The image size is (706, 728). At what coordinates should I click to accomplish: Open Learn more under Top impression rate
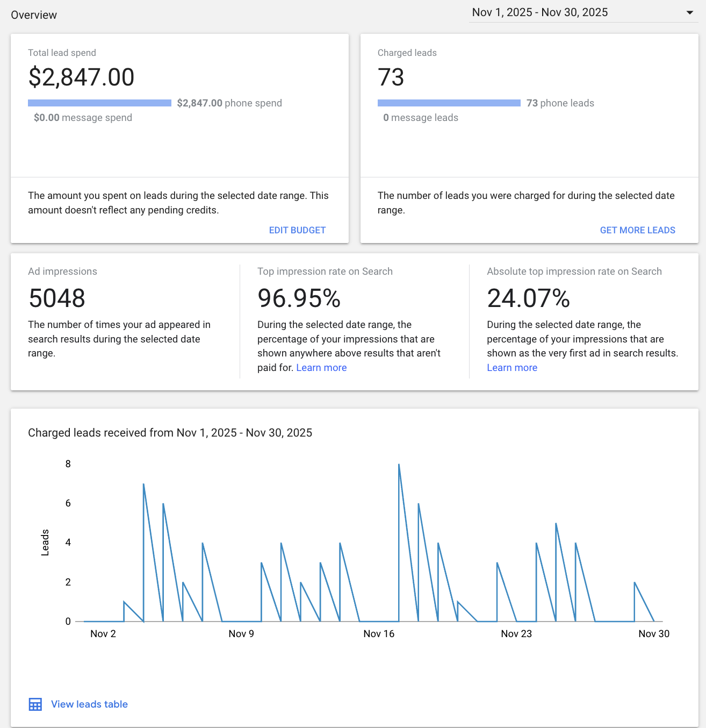click(x=321, y=368)
